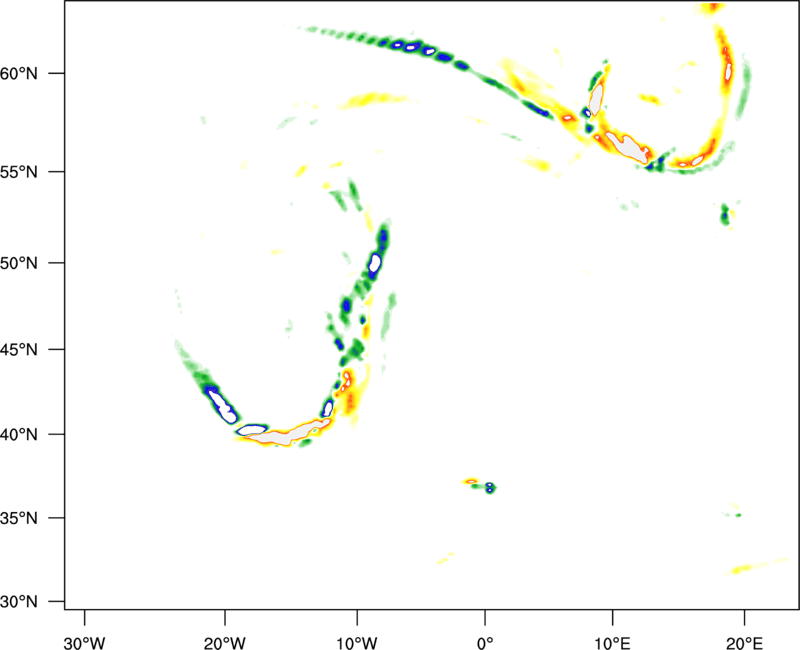Click the 0° longitude label

click(485, 643)
